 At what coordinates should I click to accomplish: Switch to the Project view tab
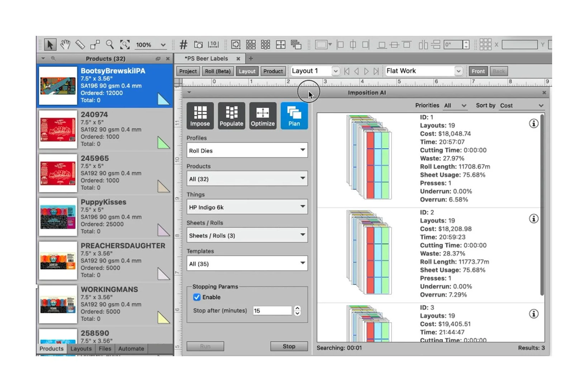pos(188,71)
